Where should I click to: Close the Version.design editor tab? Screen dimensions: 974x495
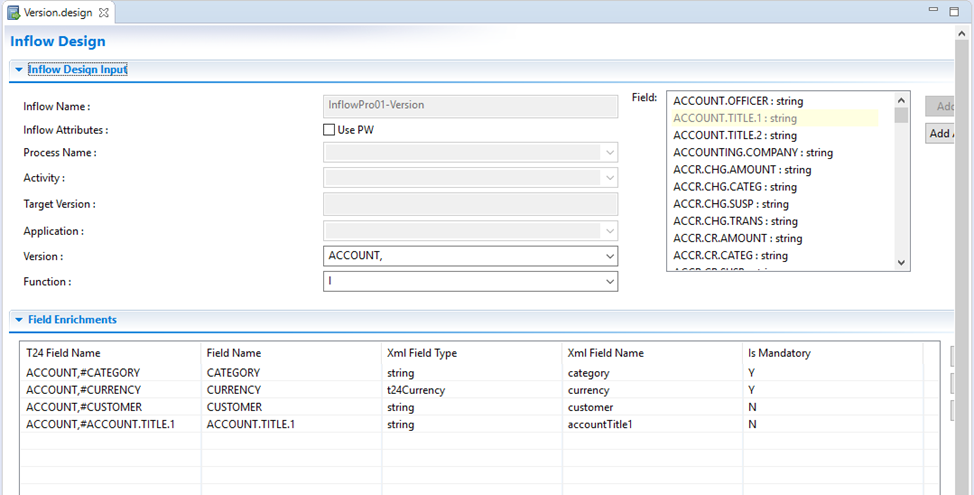(x=104, y=12)
